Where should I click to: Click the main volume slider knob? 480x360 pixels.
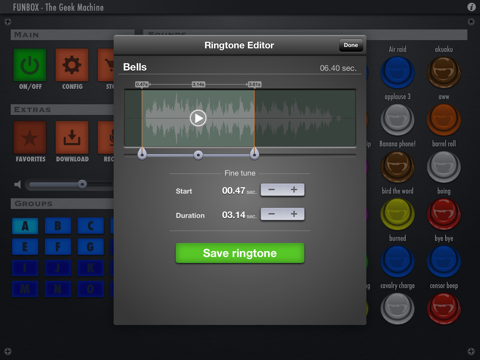click(x=82, y=184)
